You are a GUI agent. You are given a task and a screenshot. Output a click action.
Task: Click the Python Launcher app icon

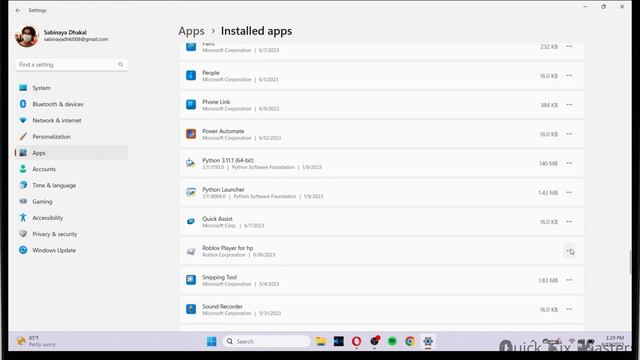(191, 192)
